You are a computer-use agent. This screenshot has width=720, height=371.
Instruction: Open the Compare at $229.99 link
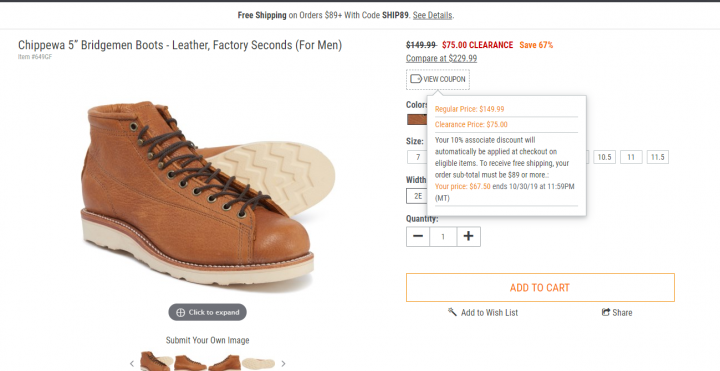click(441, 58)
